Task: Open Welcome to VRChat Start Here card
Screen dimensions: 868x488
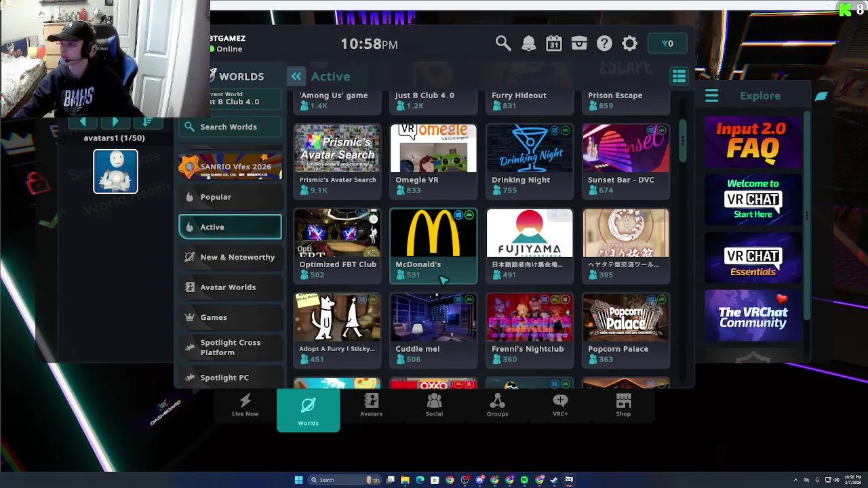Action: [x=753, y=199]
